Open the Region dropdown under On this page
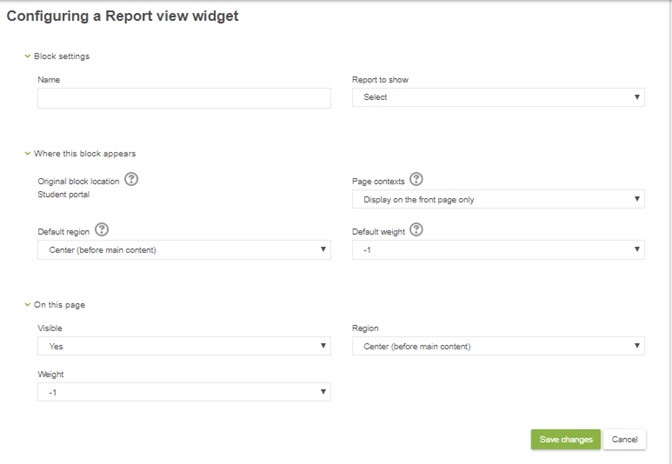This screenshot has height=464, width=672. 498,346
